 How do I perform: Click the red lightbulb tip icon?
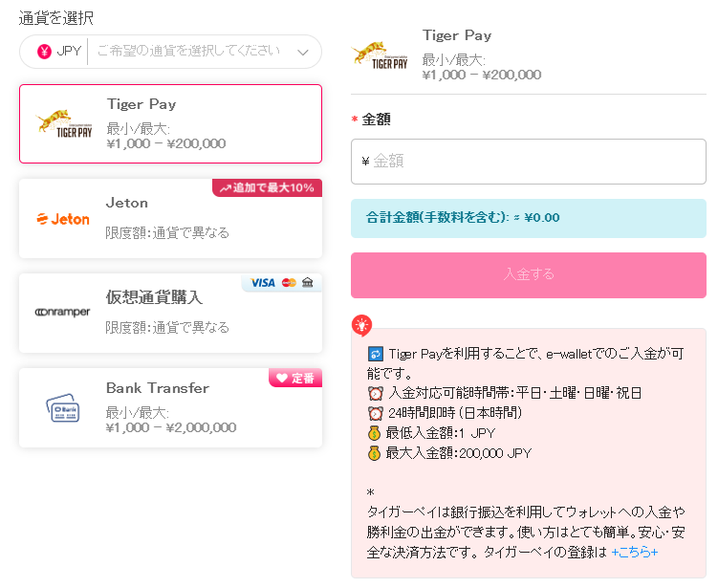(361, 326)
